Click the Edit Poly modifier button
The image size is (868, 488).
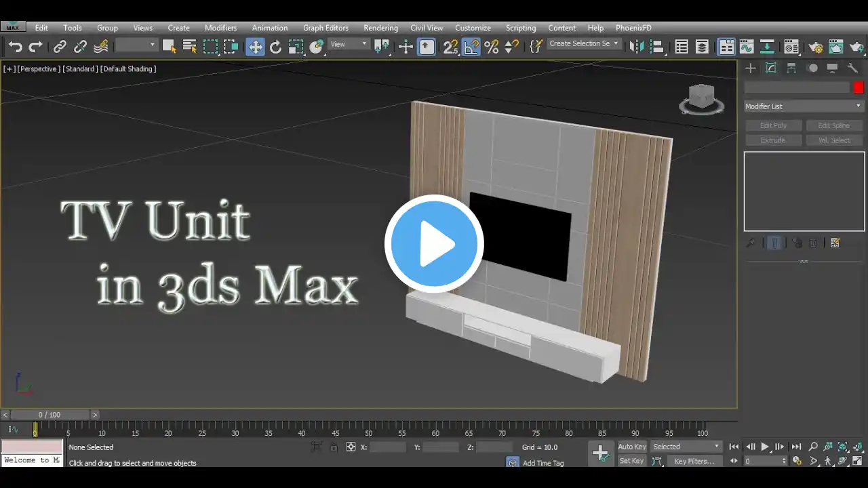point(774,125)
